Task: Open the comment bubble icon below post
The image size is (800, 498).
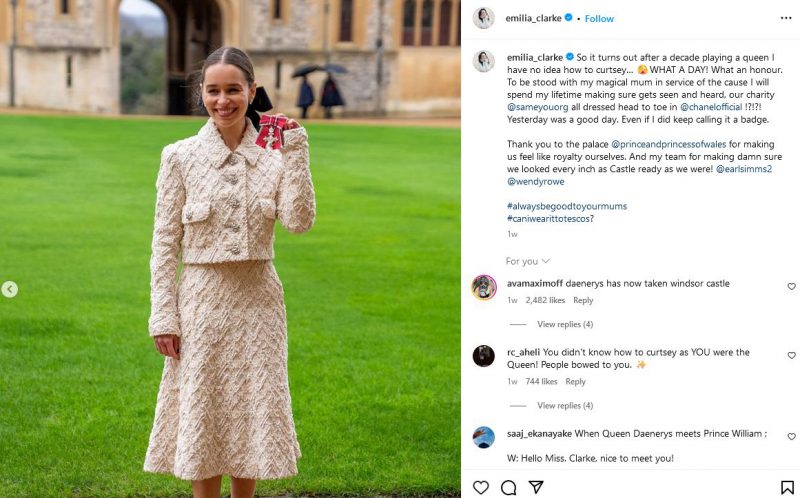Action: [x=508, y=487]
